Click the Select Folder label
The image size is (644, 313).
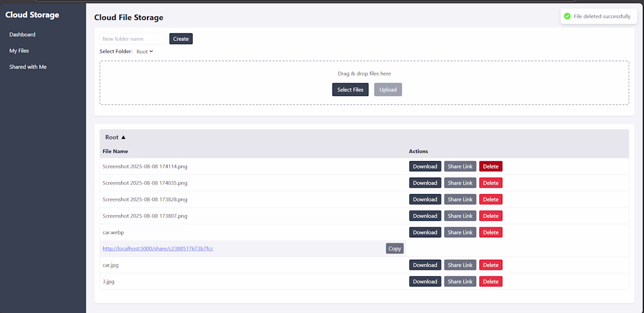(117, 52)
